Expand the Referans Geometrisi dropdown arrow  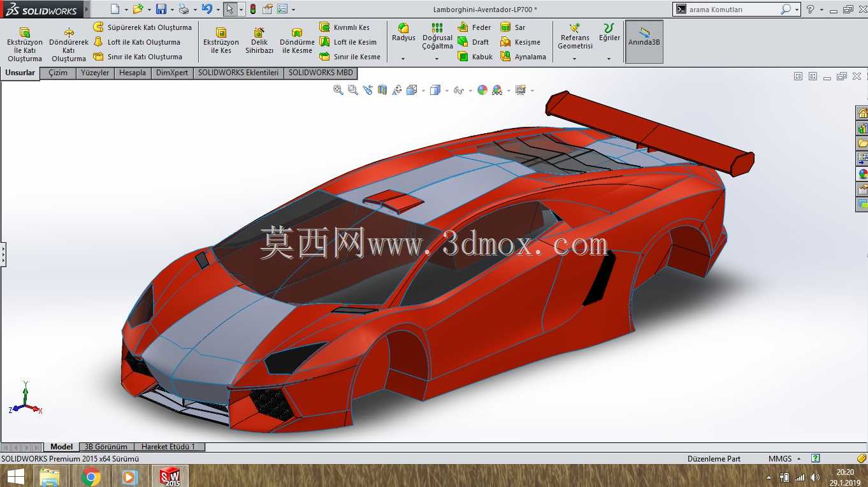[x=575, y=59]
